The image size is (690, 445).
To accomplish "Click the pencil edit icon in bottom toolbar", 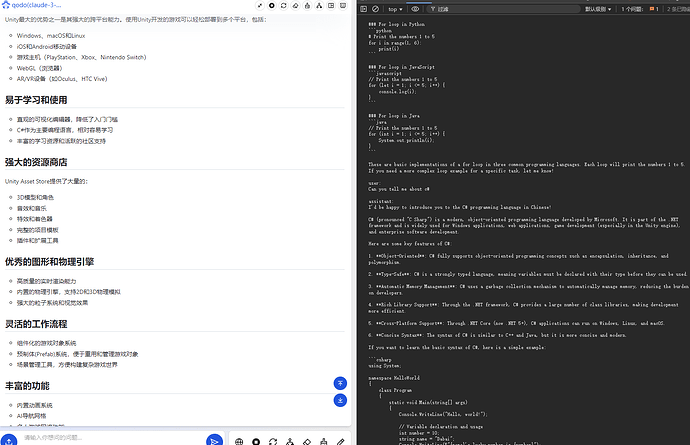I will coord(341,441).
